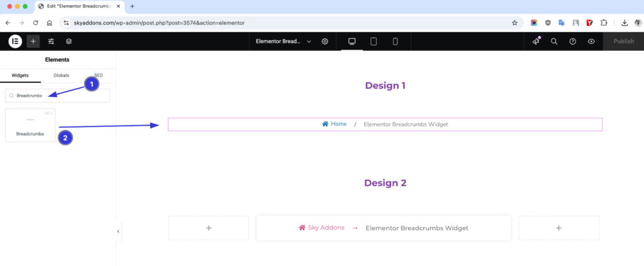Image resolution: width=644 pixels, height=266 pixels.
Task: Open the help question mark icon
Action: [572, 42]
